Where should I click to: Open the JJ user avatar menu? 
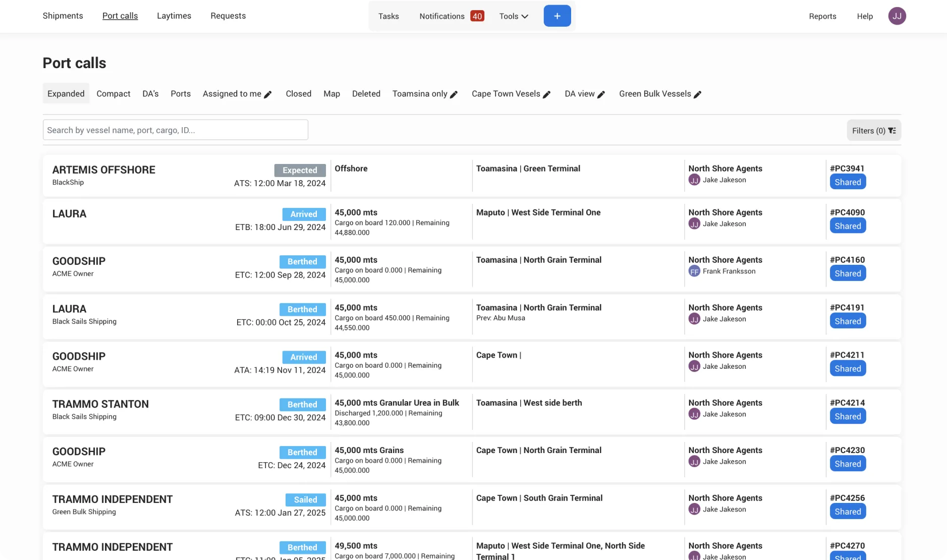897,16
